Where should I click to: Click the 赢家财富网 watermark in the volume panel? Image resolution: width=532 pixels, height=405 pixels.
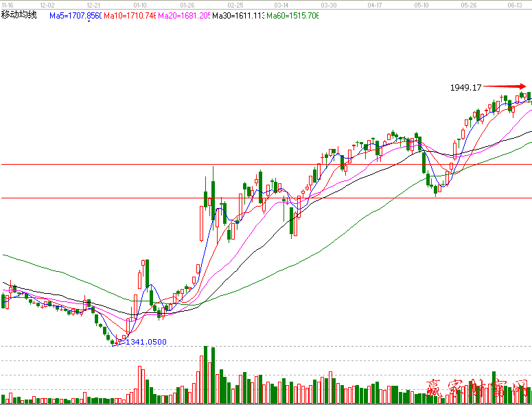tap(476, 390)
